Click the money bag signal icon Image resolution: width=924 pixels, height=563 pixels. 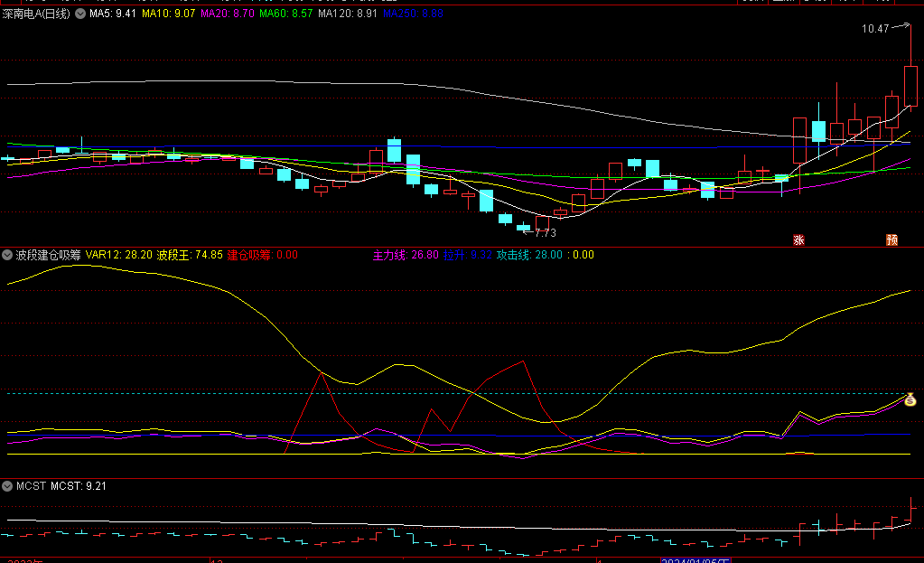click(x=910, y=399)
